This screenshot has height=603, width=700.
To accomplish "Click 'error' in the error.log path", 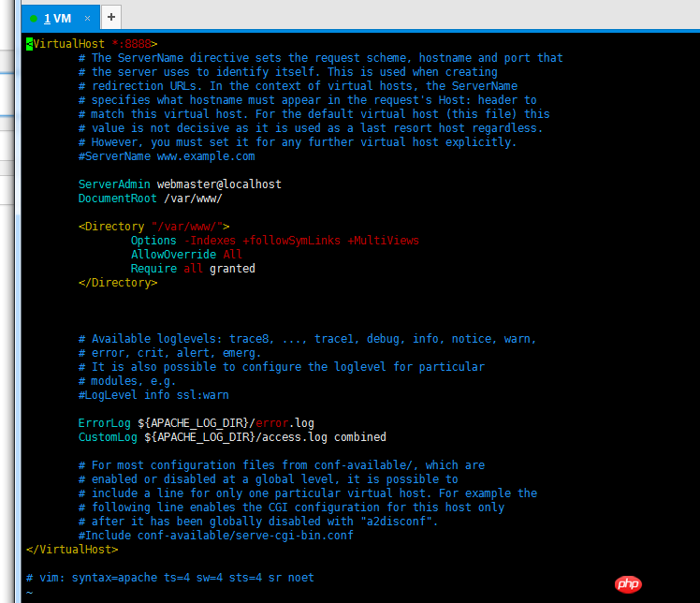I will (272, 423).
